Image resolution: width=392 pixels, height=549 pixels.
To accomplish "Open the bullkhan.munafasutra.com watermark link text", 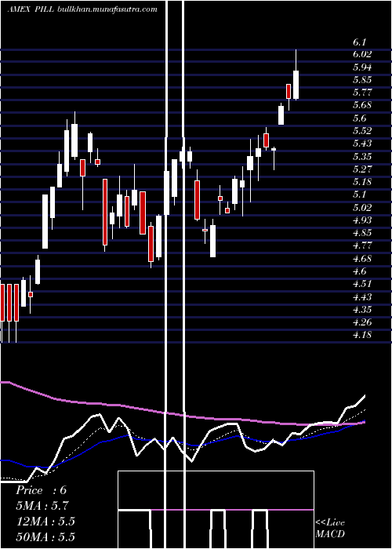I will click(107, 9).
